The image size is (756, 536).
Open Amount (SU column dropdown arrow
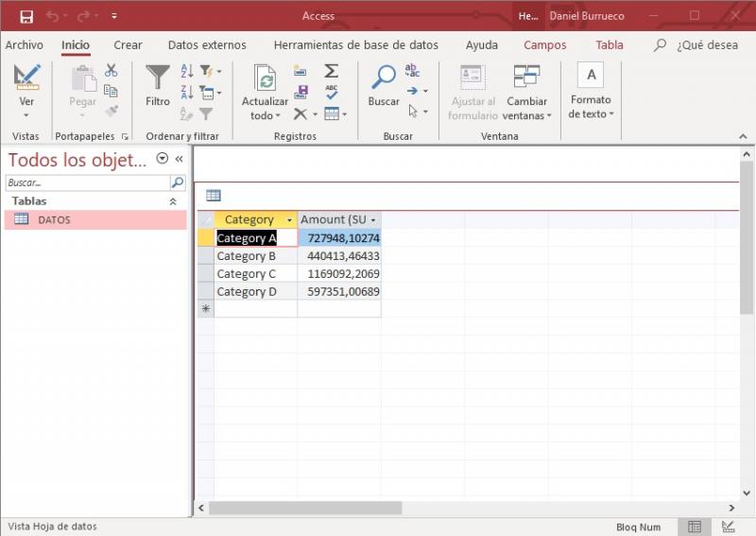tap(373, 220)
